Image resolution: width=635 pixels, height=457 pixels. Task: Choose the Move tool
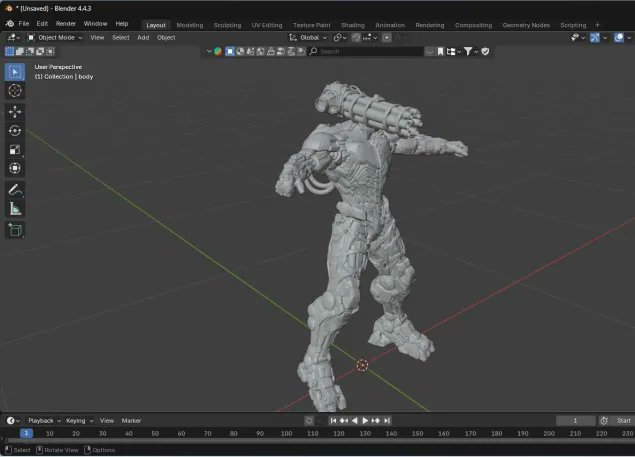(x=15, y=112)
